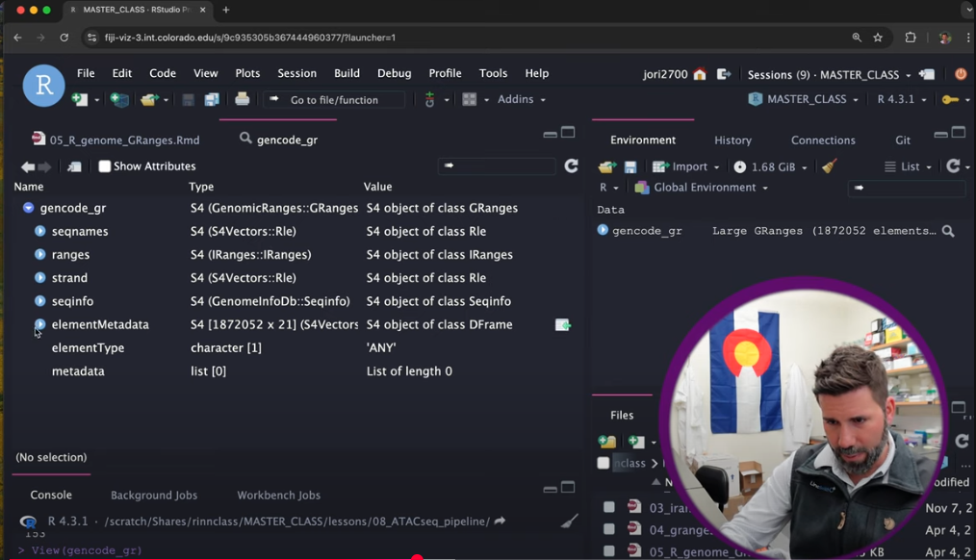
Task: Click the save all documents icon
Action: [212, 99]
